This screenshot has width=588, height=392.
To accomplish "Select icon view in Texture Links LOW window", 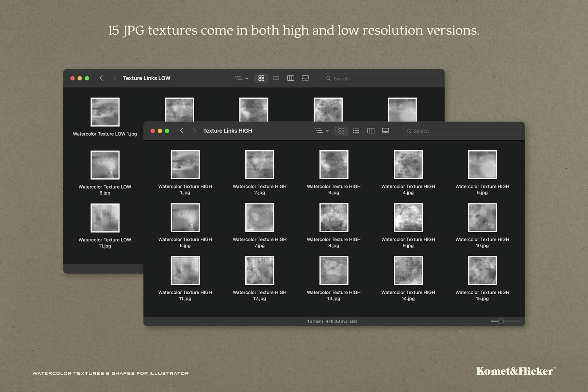I will [x=261, y=78].
